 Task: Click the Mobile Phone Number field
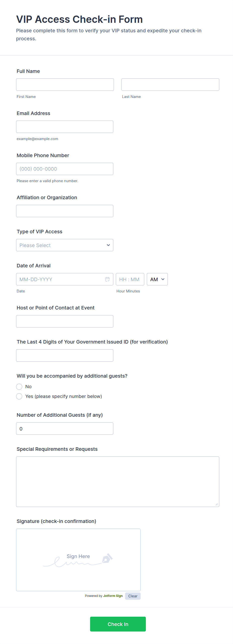(x=65, y=169)
